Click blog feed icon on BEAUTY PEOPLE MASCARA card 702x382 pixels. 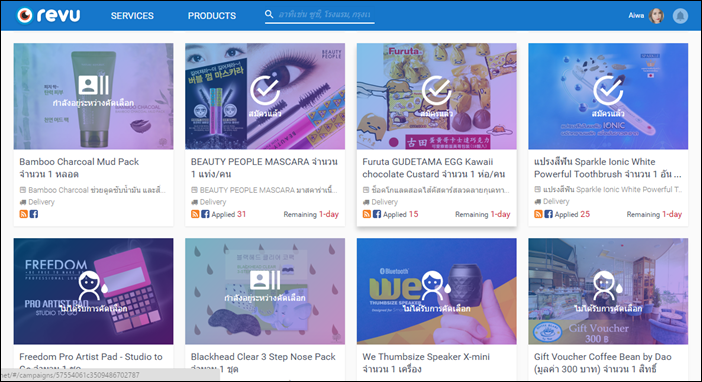click(x=195, y=214)
